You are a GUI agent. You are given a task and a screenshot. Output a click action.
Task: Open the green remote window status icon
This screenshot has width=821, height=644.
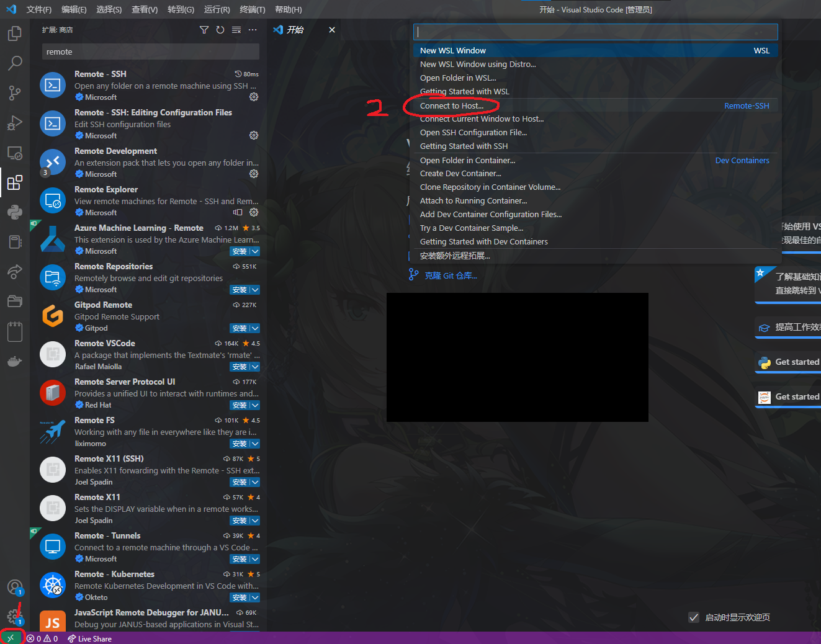(x=11, y=638)
